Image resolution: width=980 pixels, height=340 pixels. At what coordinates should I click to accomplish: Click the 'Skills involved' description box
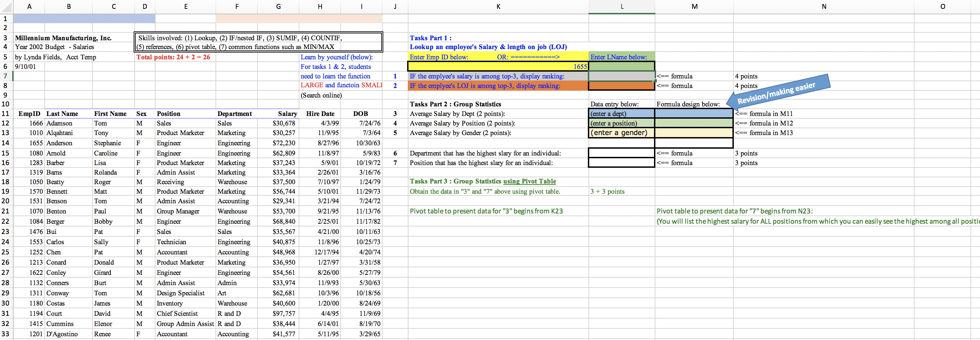(258, 42)
